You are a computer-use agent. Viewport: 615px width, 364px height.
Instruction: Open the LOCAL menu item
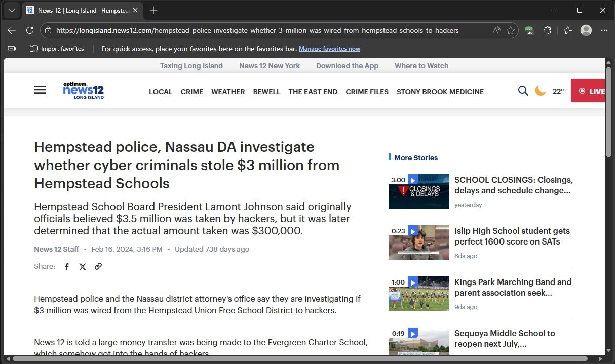point(161,92)
